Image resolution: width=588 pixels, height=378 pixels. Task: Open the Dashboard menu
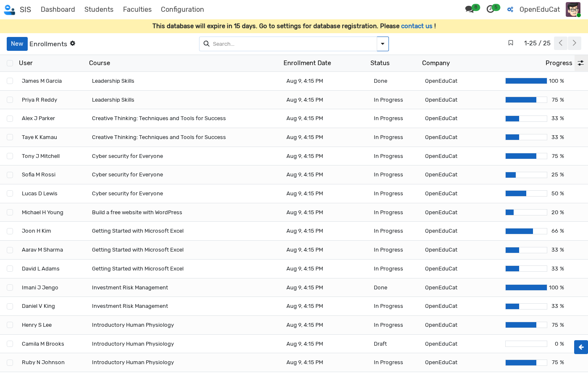click(58, 9)
